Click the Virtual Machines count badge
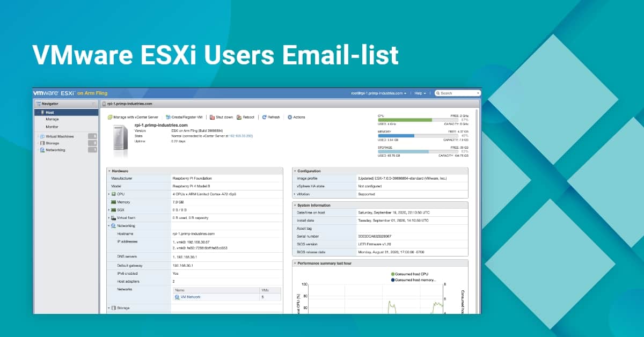 click(x=93, y=136)
